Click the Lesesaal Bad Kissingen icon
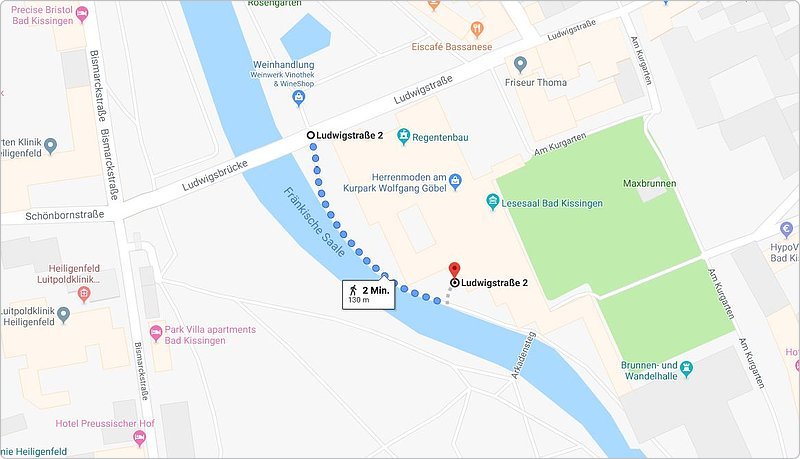Image resolution: width=800 pixels, height=459 pixels. [492, 202]
